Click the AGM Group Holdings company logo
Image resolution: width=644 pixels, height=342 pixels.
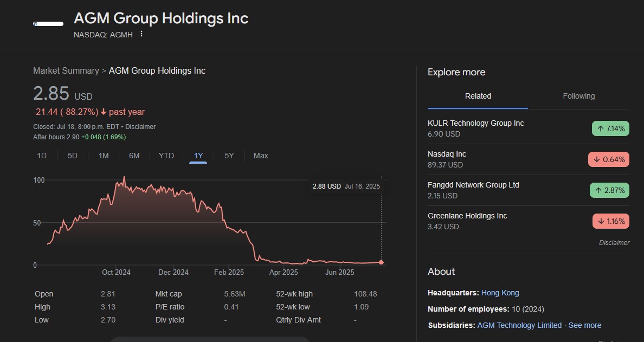point(48,24)
